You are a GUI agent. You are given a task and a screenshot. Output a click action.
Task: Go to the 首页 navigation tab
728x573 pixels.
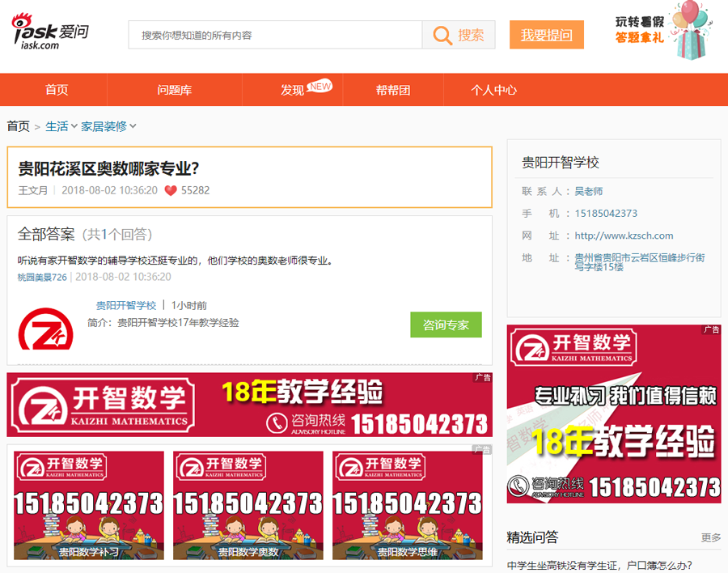click(x=57, y=90)
